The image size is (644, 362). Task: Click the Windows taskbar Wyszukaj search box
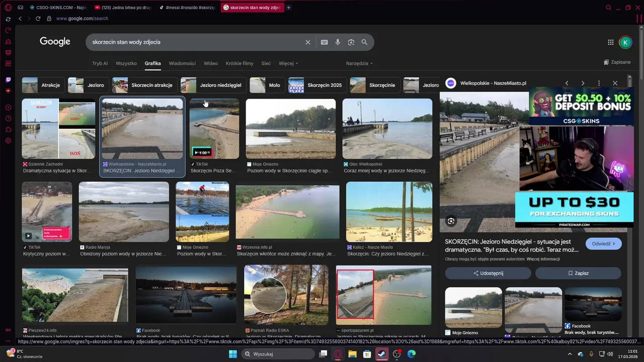click(x=277, y=354)
